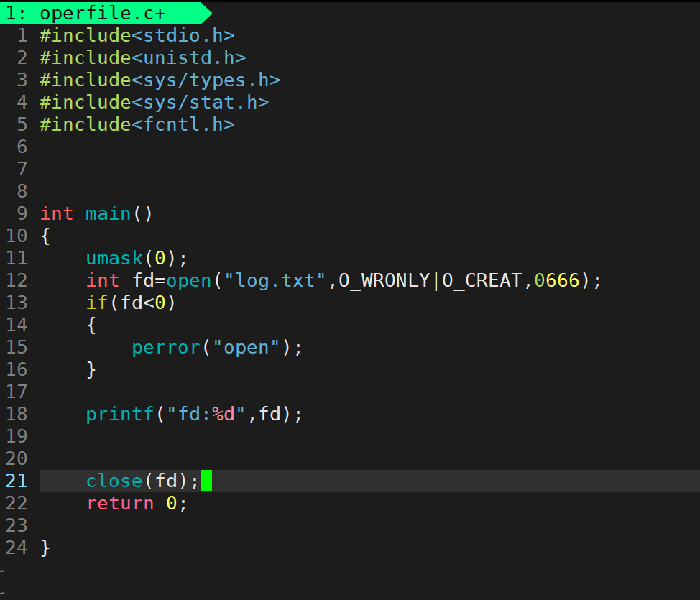Click the 'return 0;' statement

(137, 504)
